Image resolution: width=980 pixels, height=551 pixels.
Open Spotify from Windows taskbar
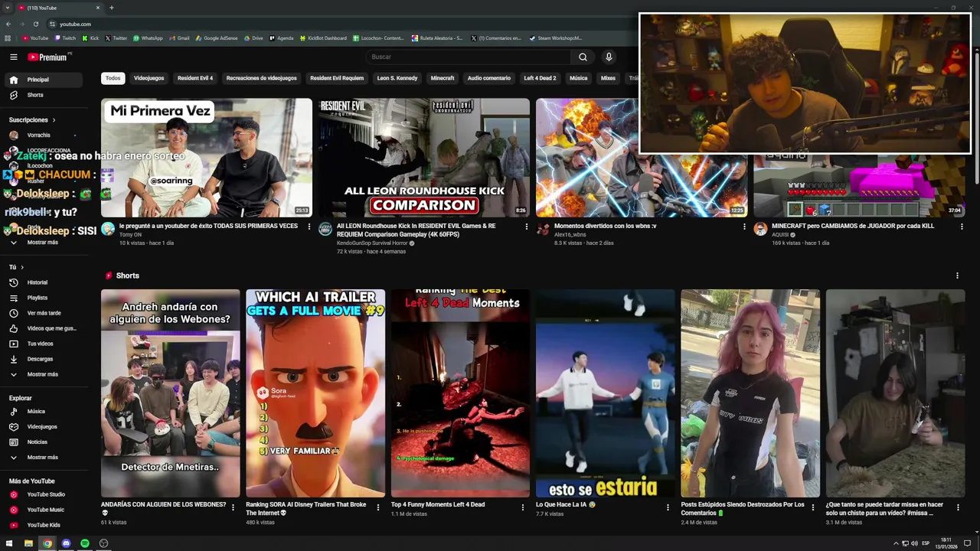coord(85,543)
